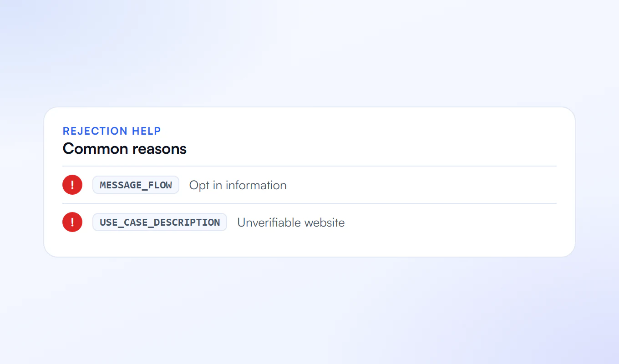
Task: Click the red alert icon beside USE_CASE_DESCRIPTION
Action: click(x=72, y=222)
